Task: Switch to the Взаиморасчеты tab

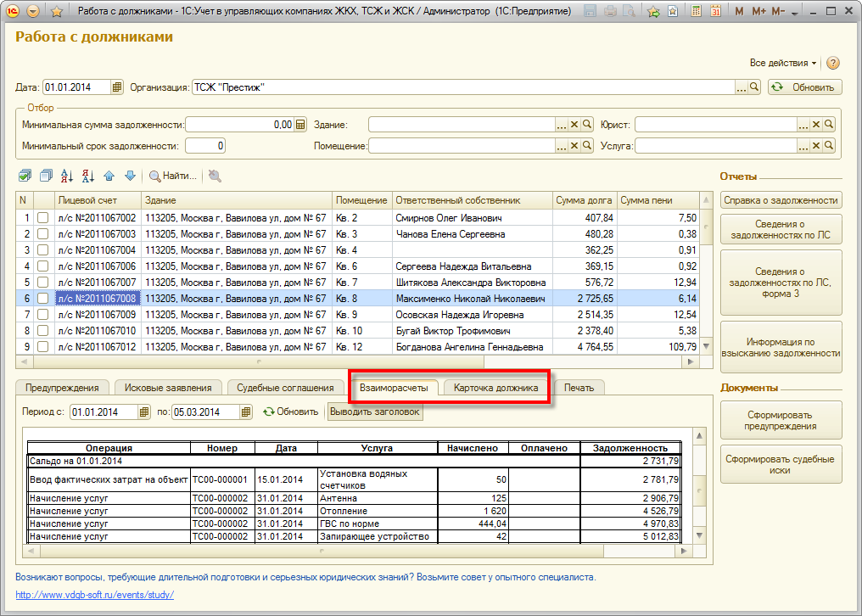Action: 394,388
